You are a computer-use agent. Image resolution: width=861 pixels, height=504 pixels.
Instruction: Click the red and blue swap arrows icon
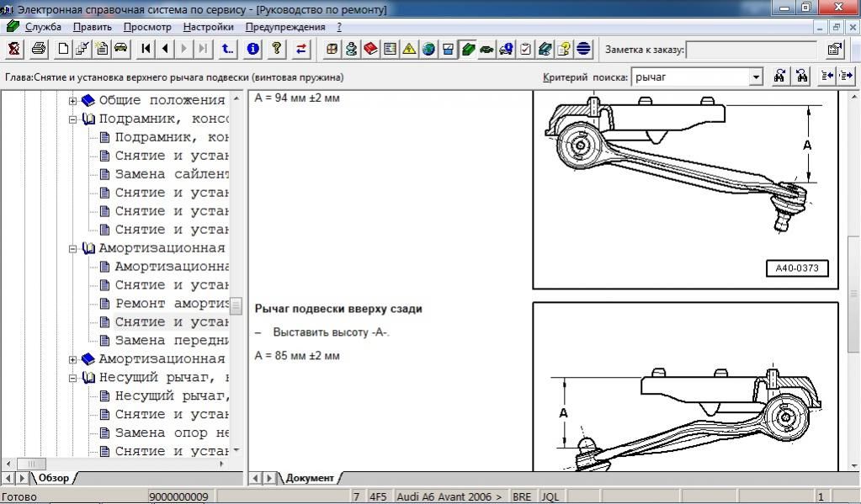(x=301, y=50)
